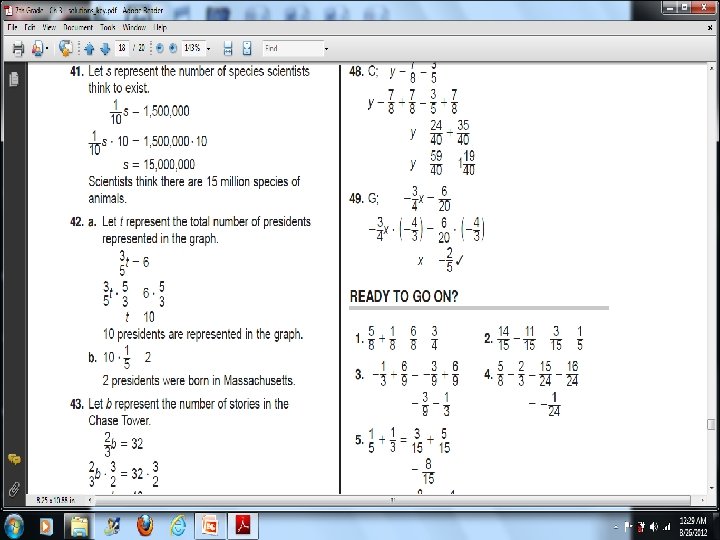Click the vertical scrollbar thumb

pyautogui.click(x=711, y=424)
